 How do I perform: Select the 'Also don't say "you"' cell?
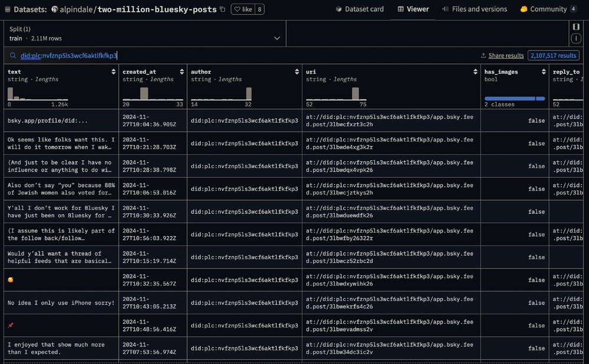(x=61, y=189)
